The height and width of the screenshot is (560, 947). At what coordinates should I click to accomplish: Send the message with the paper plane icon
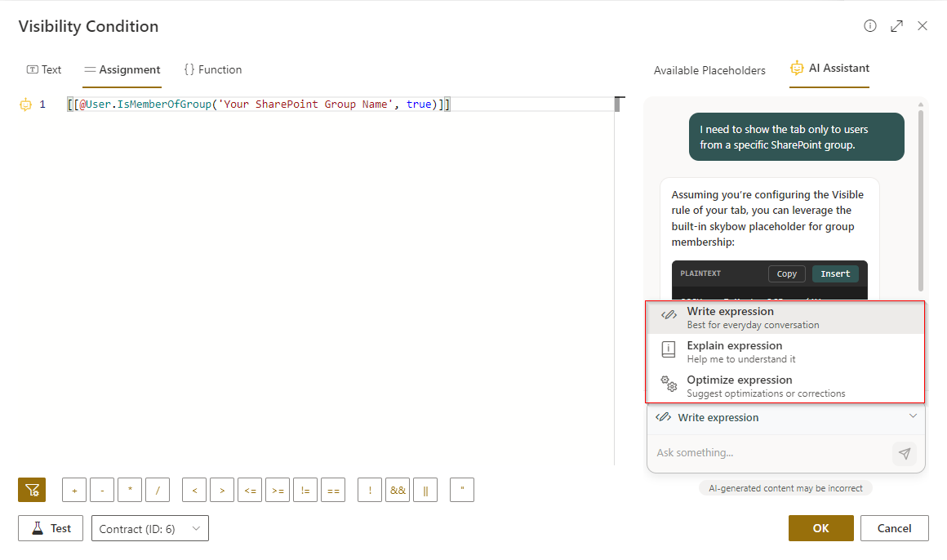pos(904,453)
